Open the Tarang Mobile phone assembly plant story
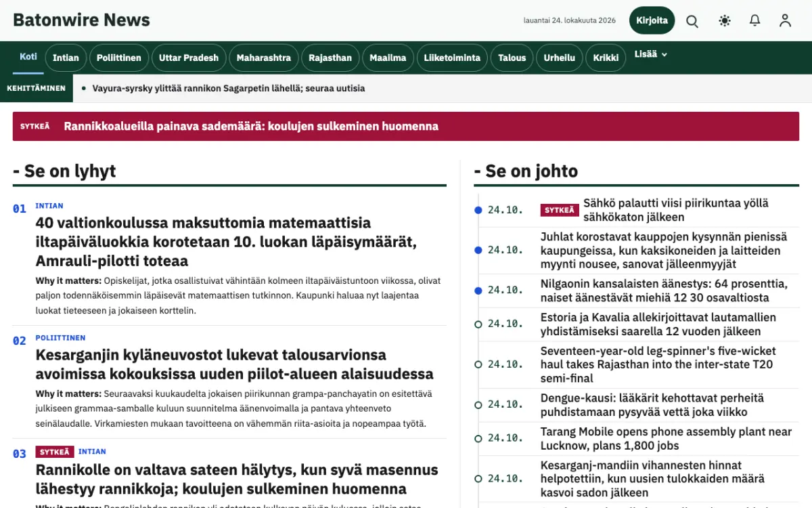 coord(666,438)
